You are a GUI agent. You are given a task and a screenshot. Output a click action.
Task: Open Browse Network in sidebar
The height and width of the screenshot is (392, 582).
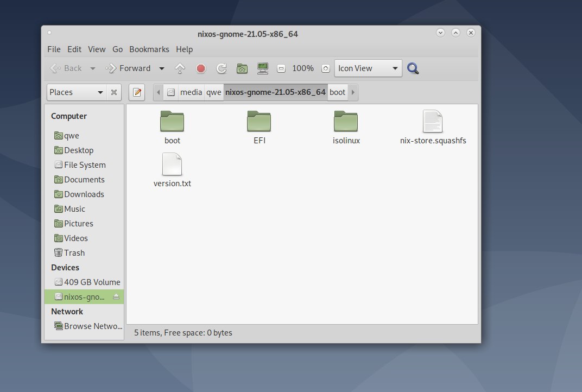click(x=84, y=326)
